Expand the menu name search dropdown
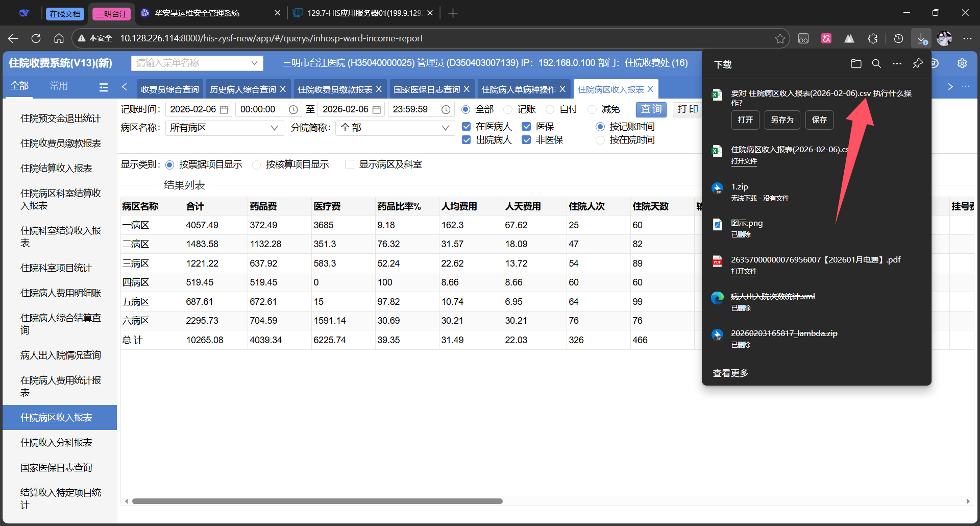The width and height of the screenshot is (980, 526). [254, 63]
